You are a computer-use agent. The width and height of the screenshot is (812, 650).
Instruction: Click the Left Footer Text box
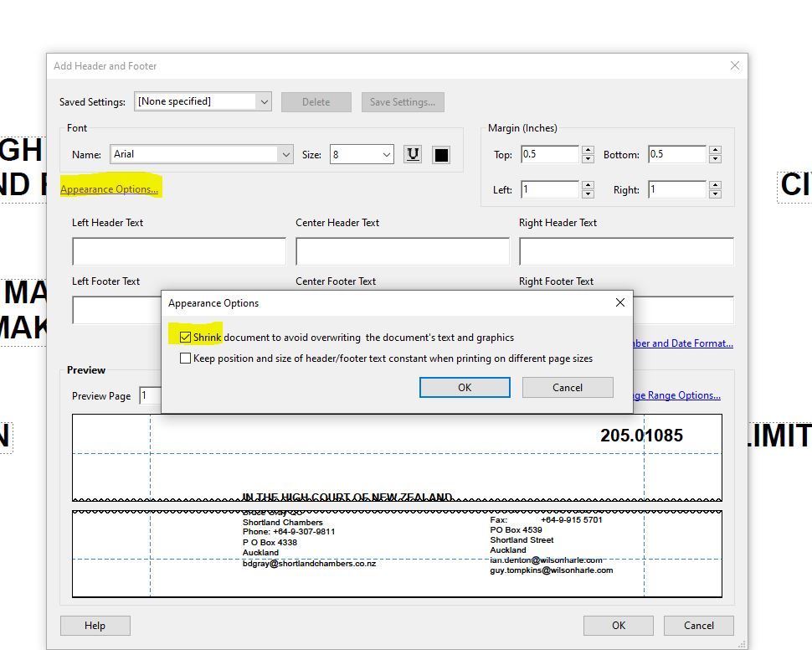(116, 309)
